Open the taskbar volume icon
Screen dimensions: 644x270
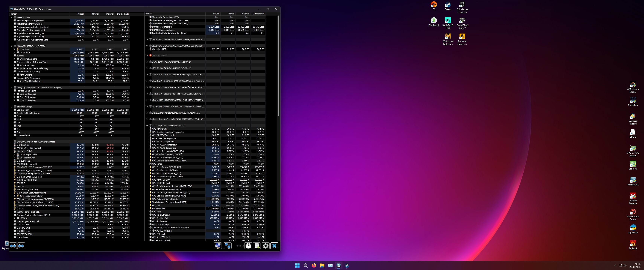pyautogui.click(x=625, y=265)
